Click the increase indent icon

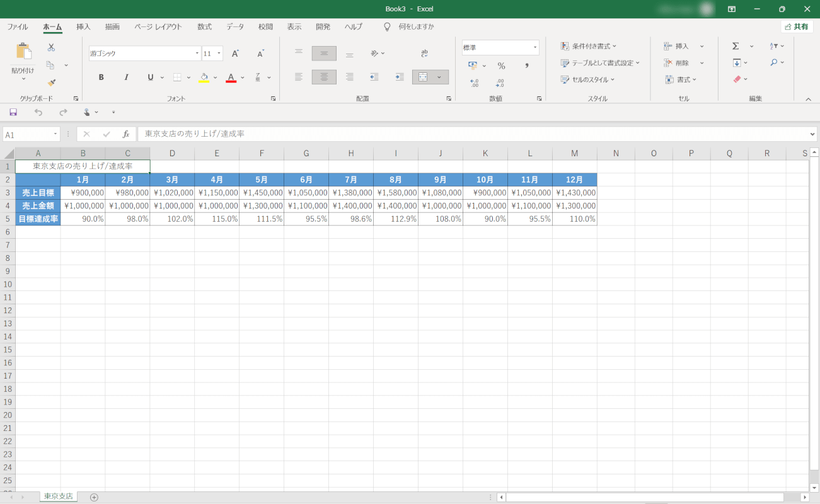pyautogui.click(x=400, y=77)
